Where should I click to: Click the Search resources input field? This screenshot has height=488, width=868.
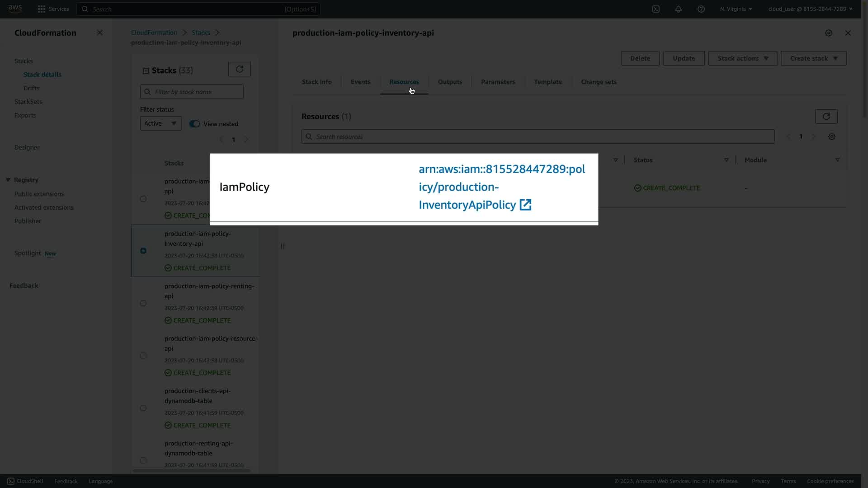point(538,136)
